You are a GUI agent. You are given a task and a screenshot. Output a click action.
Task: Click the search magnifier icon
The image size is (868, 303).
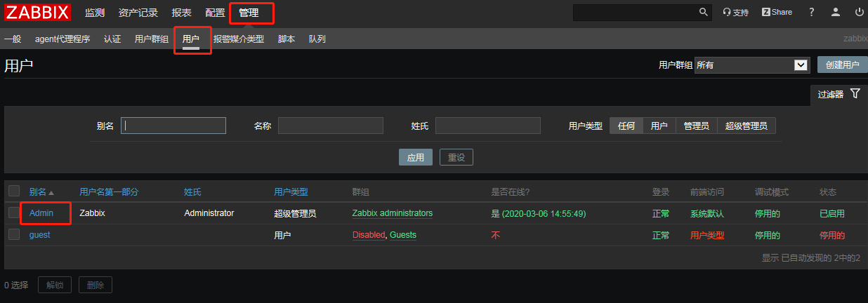704,12
